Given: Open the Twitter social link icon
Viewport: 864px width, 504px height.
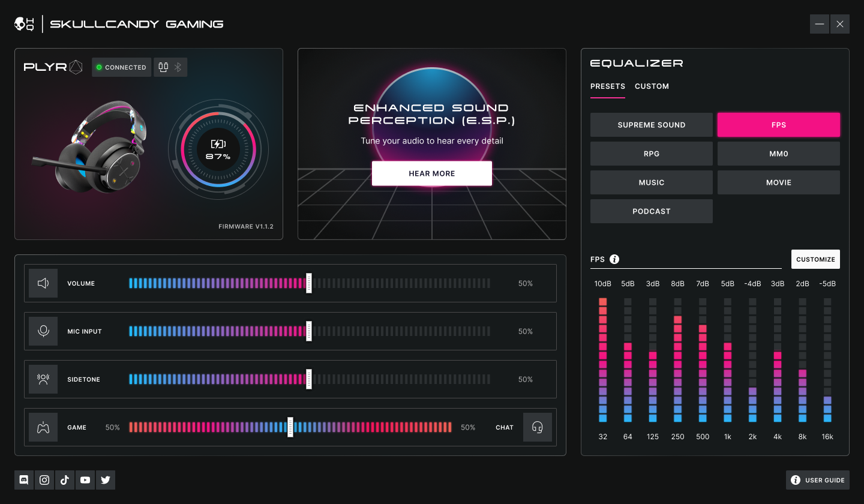Looking at the screenshot, I should (x=106, y=480).
